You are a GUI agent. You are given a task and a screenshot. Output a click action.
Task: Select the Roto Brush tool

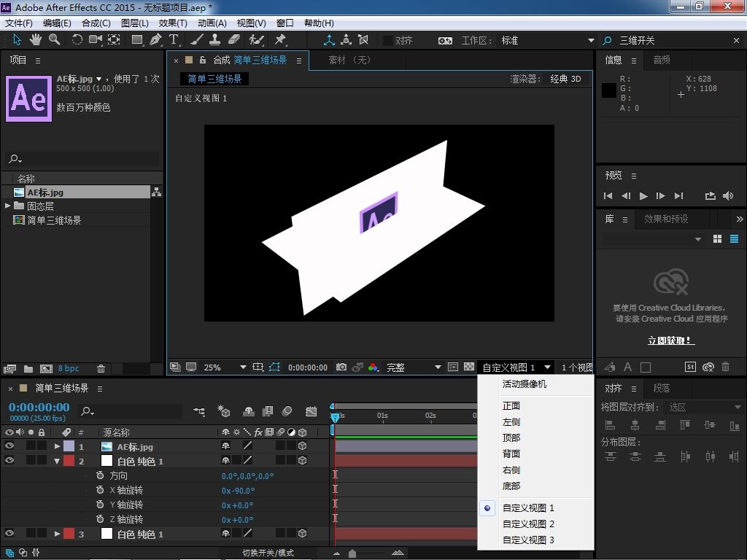point(256,40)
